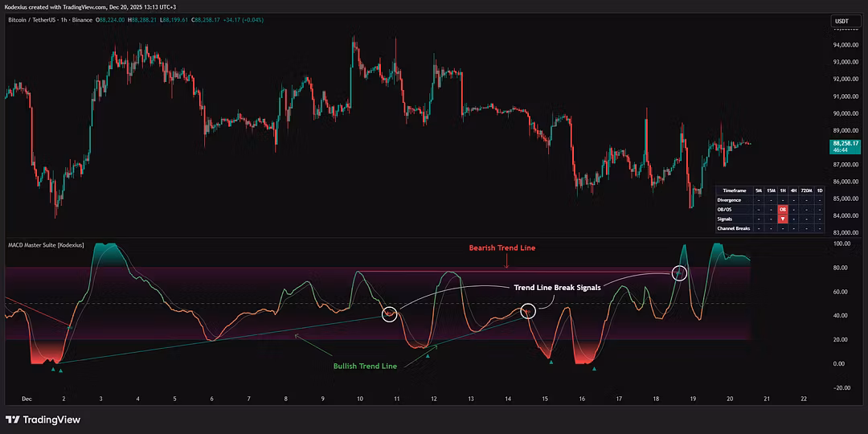Open the USDT currency selector
868x434 pixels.
point(841,21)
